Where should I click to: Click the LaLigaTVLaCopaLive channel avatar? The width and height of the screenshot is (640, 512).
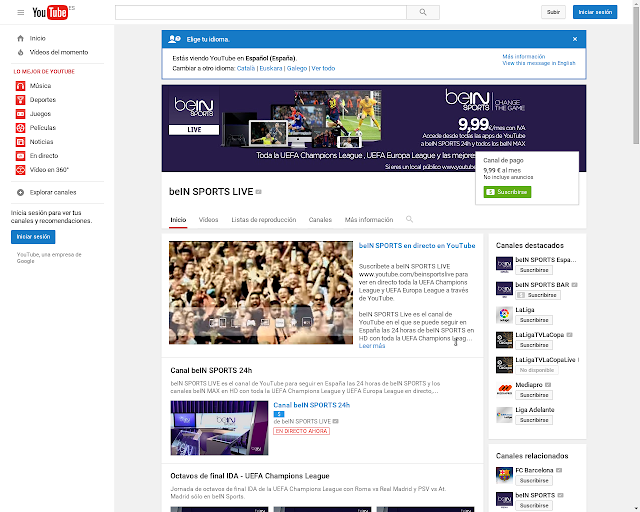(504, 365)
